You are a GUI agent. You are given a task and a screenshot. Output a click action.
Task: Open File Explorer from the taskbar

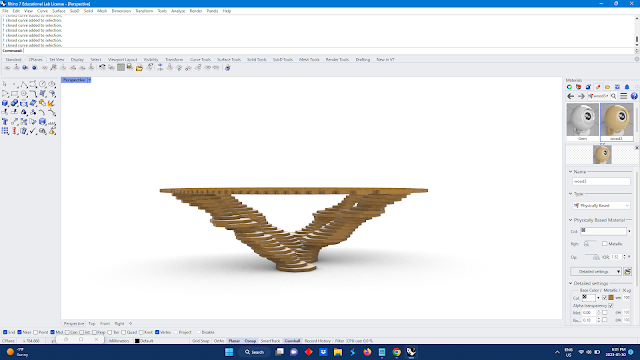tap(338, 352)
